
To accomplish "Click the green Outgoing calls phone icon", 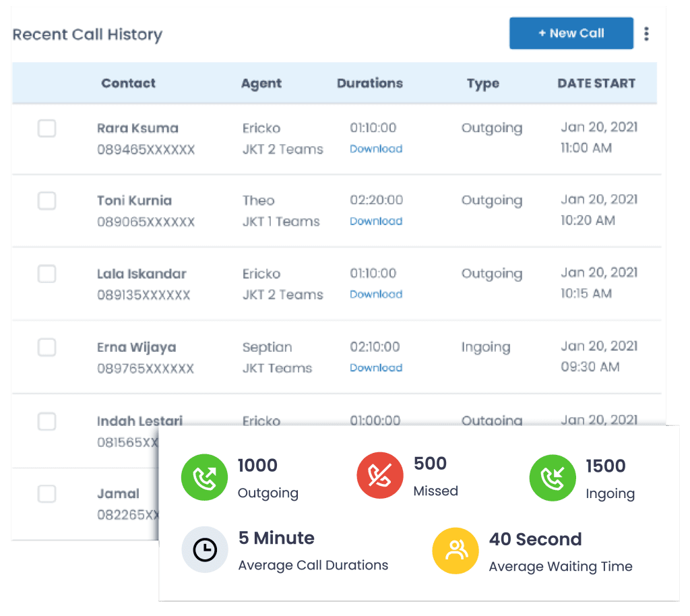I will (204, 477).
